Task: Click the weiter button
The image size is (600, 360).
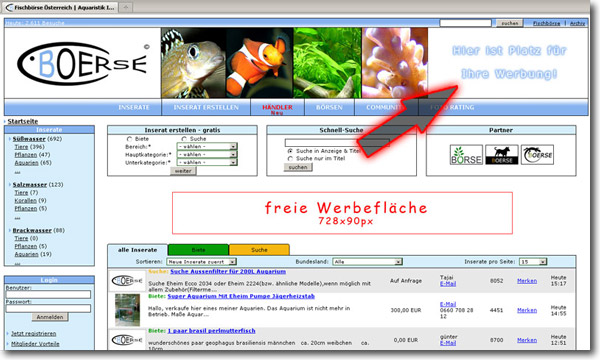Action: point(183,171)
